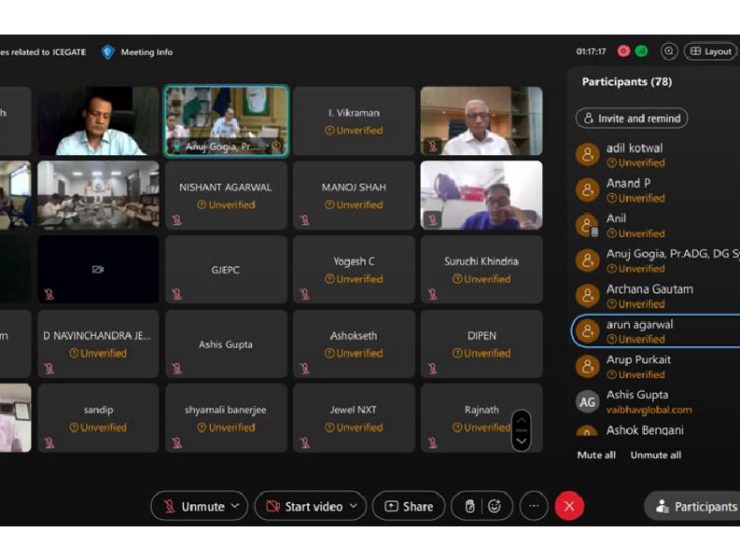Expand the audio options arrow beside Unmute
This screenshot has height=560, width=740.
click(x=235, y=506)
